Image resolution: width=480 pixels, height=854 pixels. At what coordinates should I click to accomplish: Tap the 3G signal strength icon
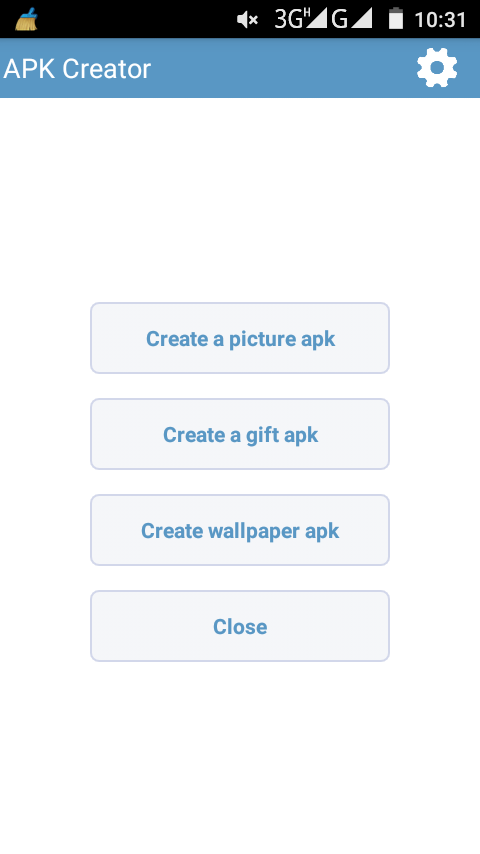coord(300,19)
